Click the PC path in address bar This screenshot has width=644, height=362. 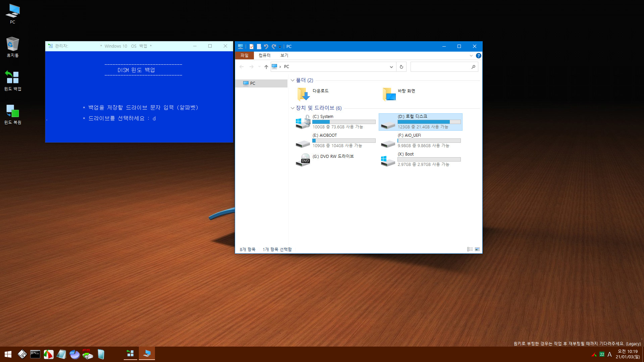pyautogui.click(x=286, y=67)
